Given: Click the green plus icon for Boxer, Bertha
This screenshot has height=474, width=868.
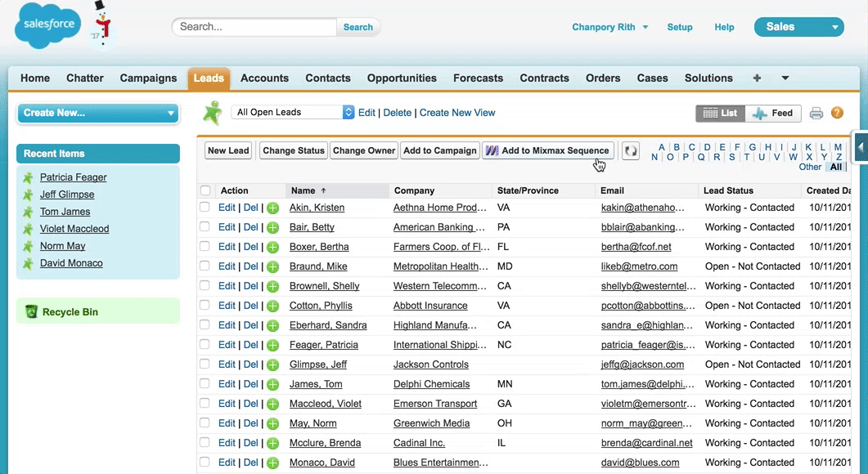Looking at the screenshot, I should (272, 248).
